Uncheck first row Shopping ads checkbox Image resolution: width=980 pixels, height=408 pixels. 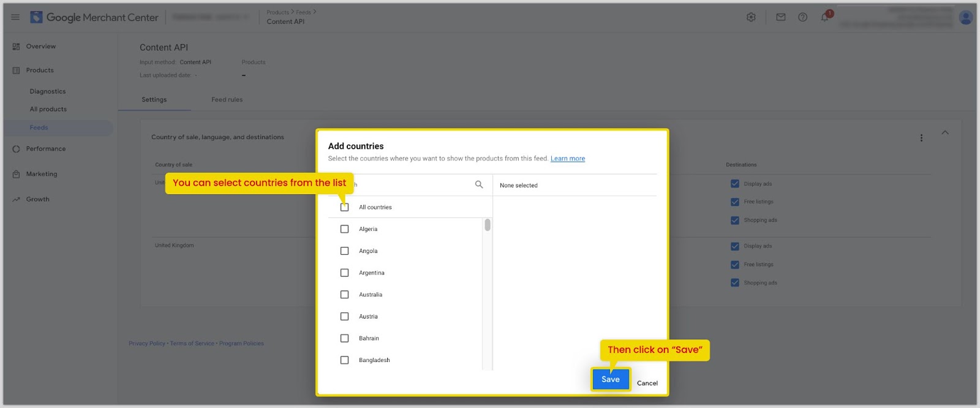pos(735,221)
